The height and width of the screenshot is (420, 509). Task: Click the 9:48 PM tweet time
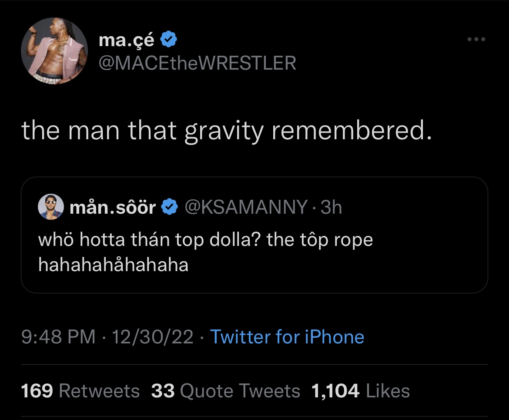tap(59, 337)
